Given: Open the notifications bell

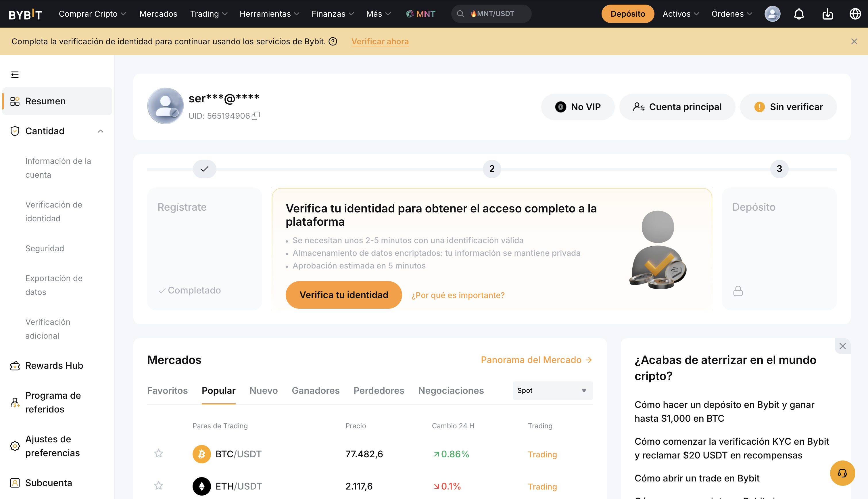Looking at the screenshot, I should point(799,14).
